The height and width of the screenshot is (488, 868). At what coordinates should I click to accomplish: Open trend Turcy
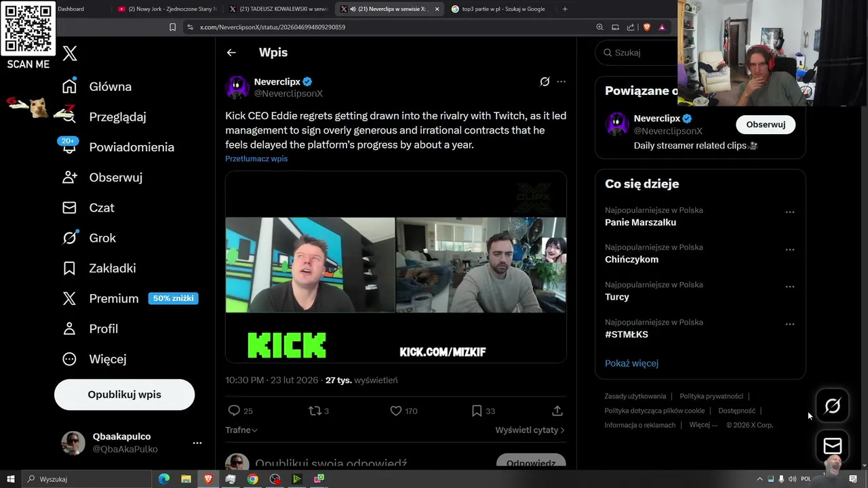click(617, 297)
